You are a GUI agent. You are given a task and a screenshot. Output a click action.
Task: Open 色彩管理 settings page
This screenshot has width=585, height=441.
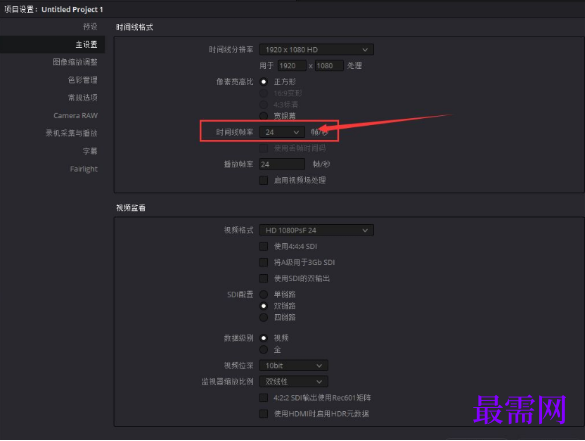click(82, 80)
